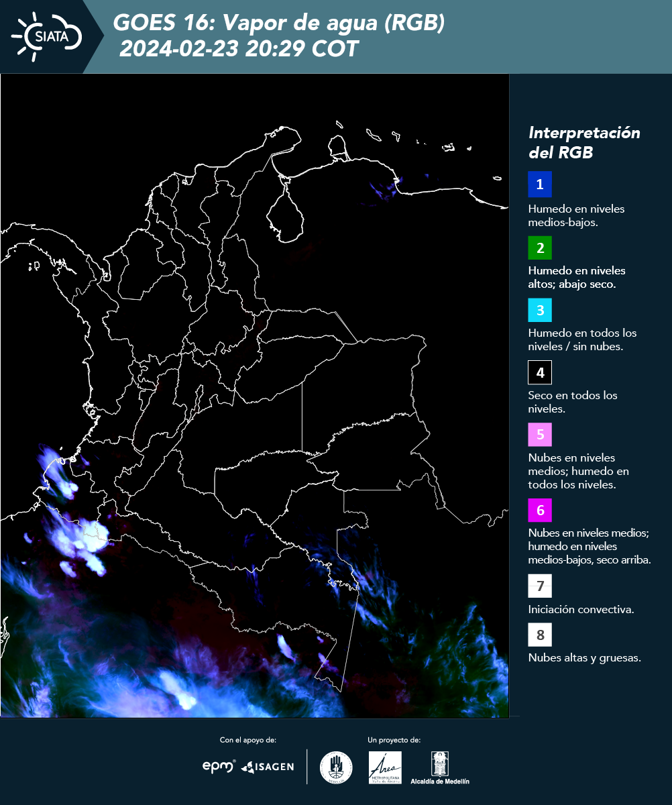The width and height of the screenshot is (672, 805).
Task: Click the Alcaldía de Medellín logo
Action: (x=440, y=767)
